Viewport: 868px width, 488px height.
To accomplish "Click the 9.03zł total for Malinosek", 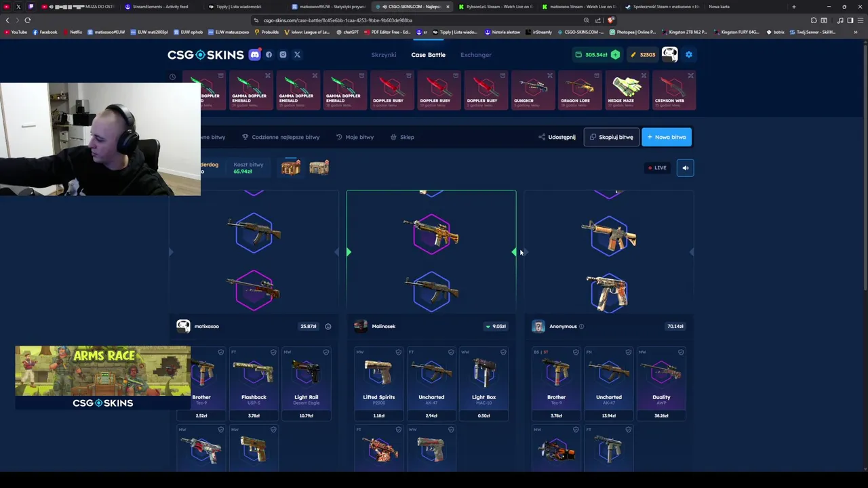I will click(x=496, y=327).
